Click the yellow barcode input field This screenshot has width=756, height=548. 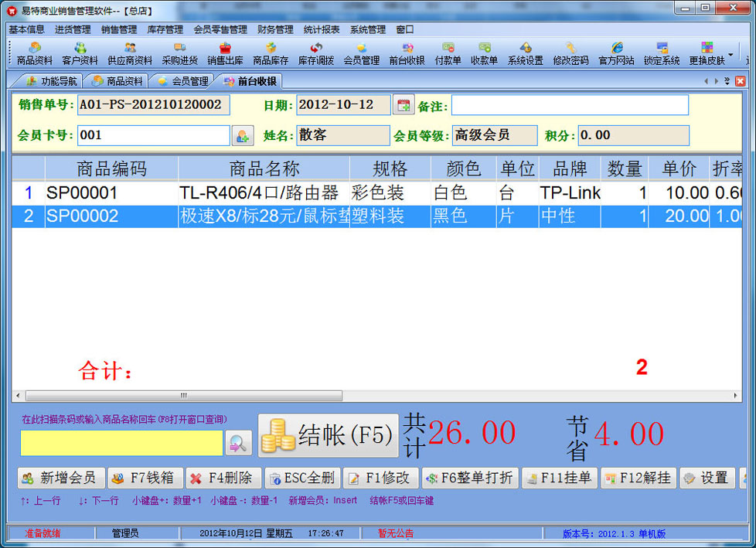point(121,443)
